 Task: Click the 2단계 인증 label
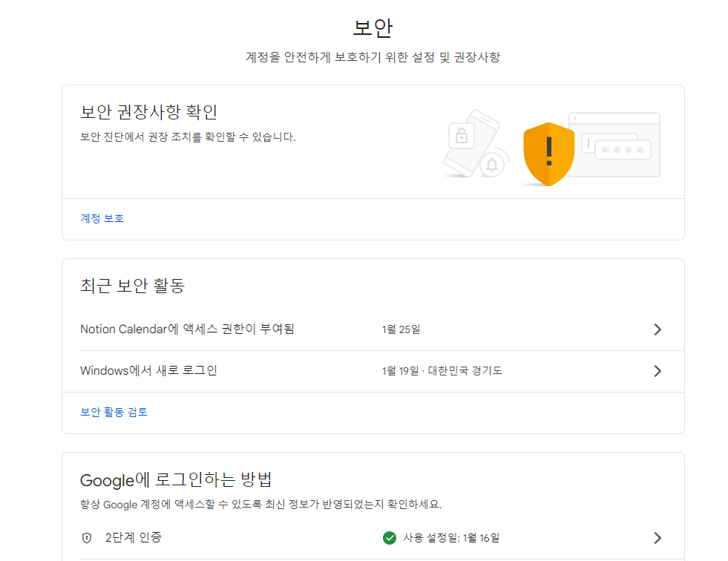(x=134, y=537)
